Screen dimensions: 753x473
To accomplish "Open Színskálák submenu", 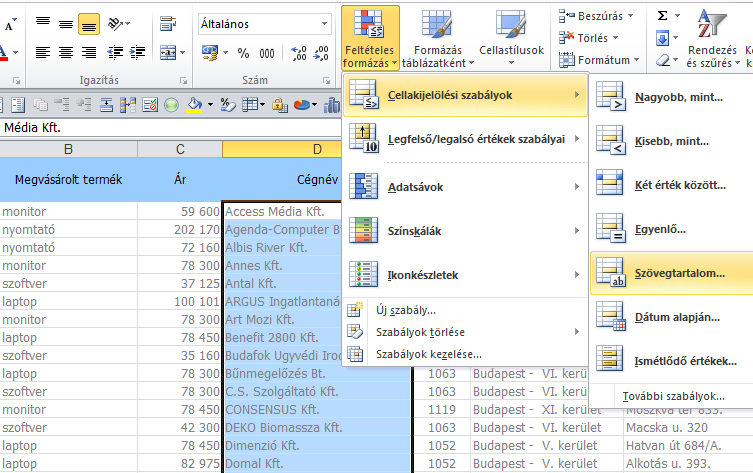I will (465, 231).
